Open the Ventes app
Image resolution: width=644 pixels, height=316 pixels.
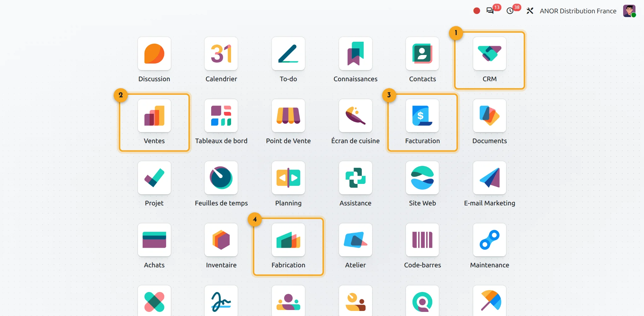click(x=154, y=116)
